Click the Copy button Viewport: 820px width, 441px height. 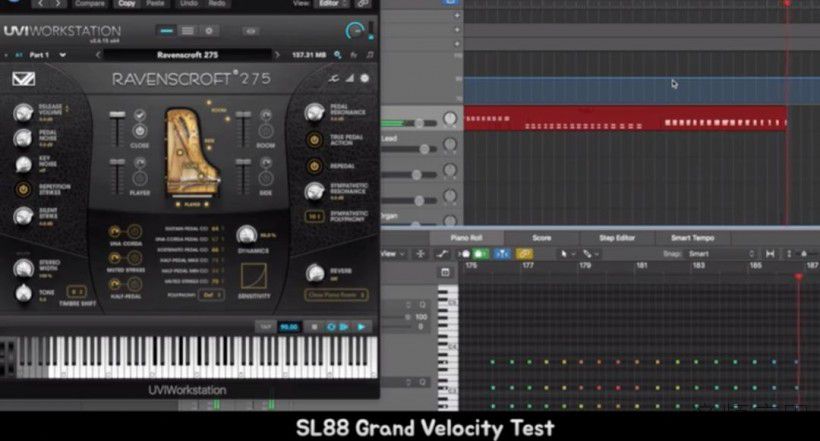tap(127, 4)
